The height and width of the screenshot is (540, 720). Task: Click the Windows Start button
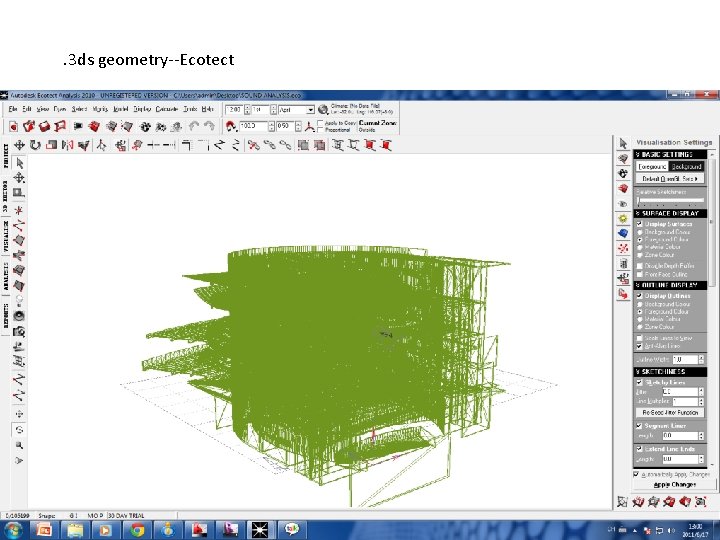tap(12, 530)
